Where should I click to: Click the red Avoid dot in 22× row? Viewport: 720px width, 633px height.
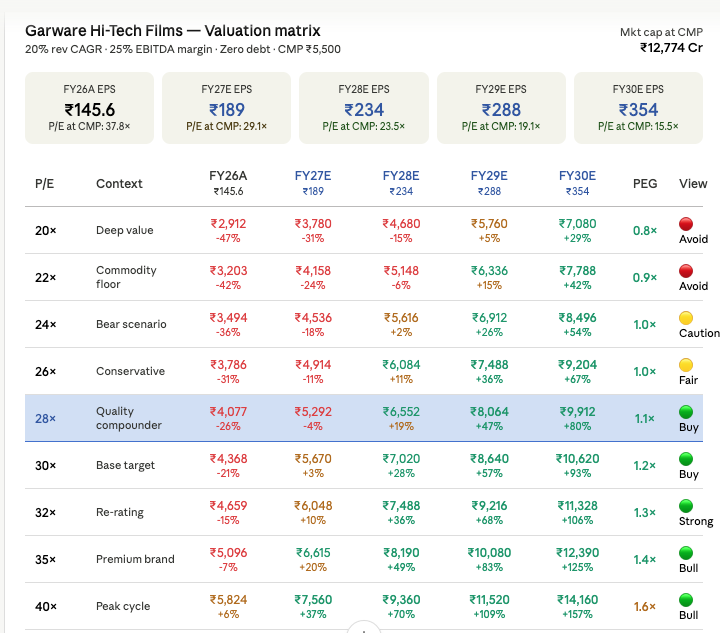click(686, 271)
